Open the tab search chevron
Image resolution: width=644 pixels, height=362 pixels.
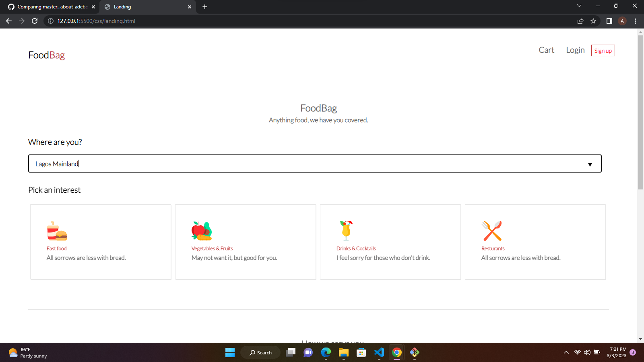579,6
